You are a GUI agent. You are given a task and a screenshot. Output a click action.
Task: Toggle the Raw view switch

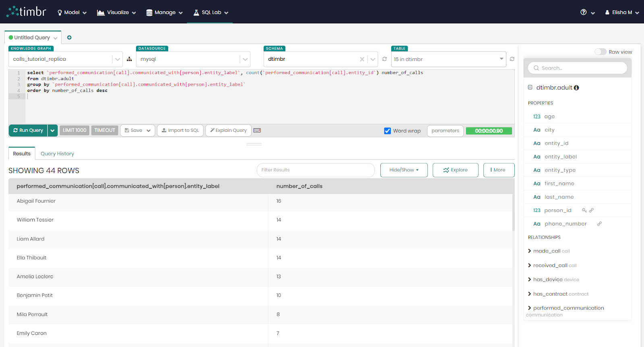(x=600, y=52)
